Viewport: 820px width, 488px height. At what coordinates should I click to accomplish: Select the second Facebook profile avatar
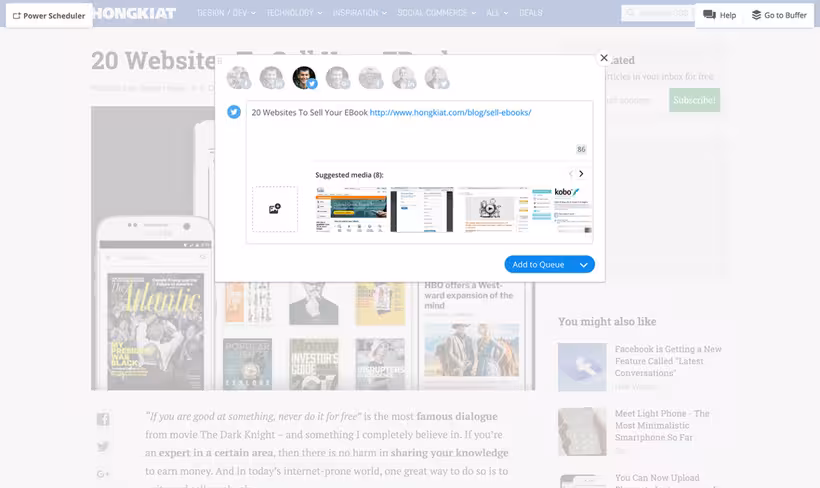[370, 77]
